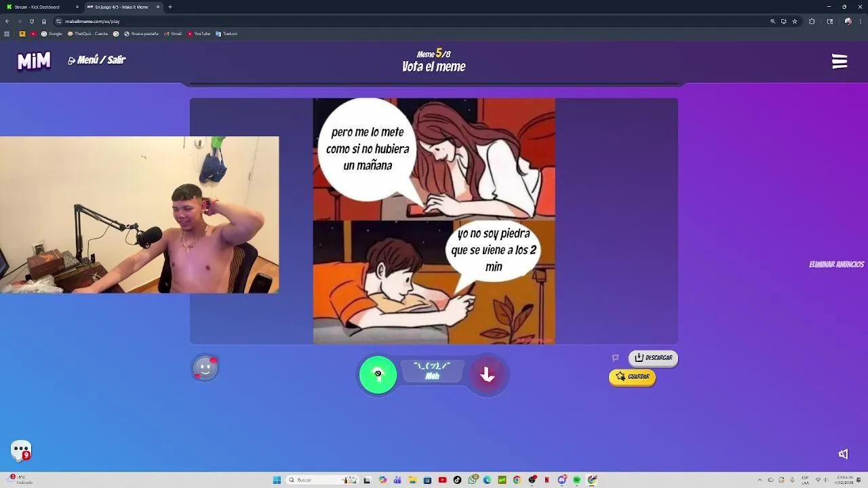Downvote the meme with red arrow
The width and height of the screenshot is (868, 488).
pyautogui.click(x=487, y=374)
